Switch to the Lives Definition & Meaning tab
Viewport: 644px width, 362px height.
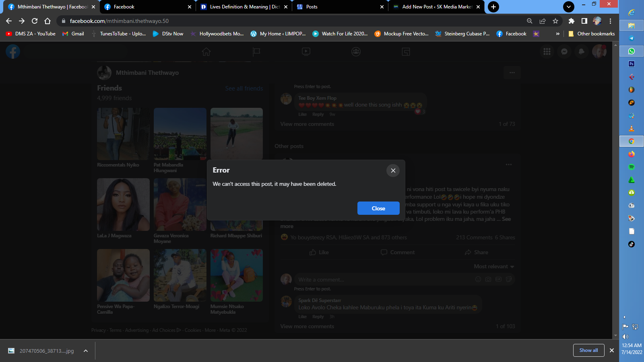tap(244, 7)
